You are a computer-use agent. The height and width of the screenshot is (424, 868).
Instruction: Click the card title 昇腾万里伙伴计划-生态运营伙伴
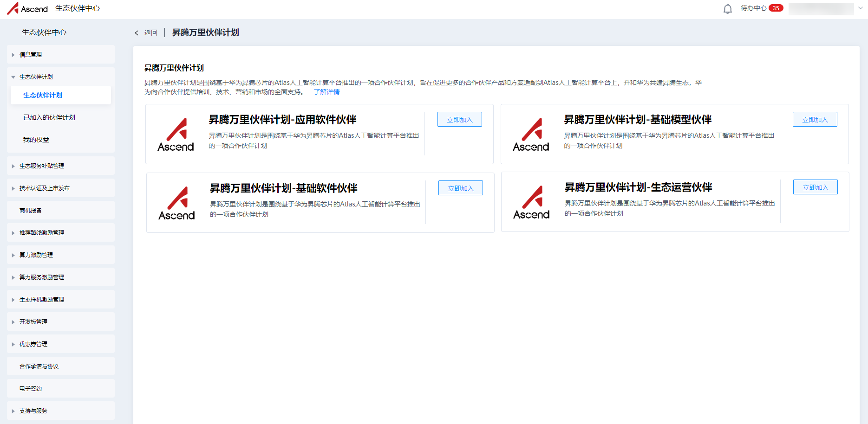click(x=638, y=187)
